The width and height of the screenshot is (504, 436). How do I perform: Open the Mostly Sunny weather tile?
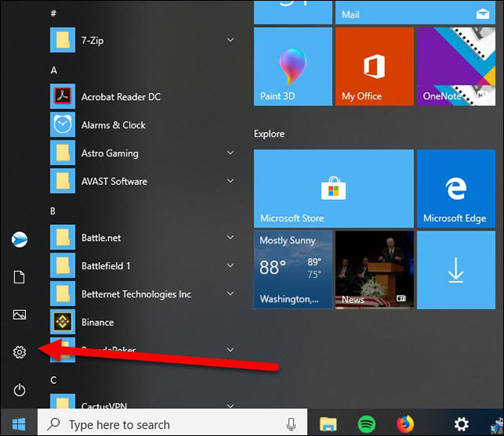coord(293,270)
